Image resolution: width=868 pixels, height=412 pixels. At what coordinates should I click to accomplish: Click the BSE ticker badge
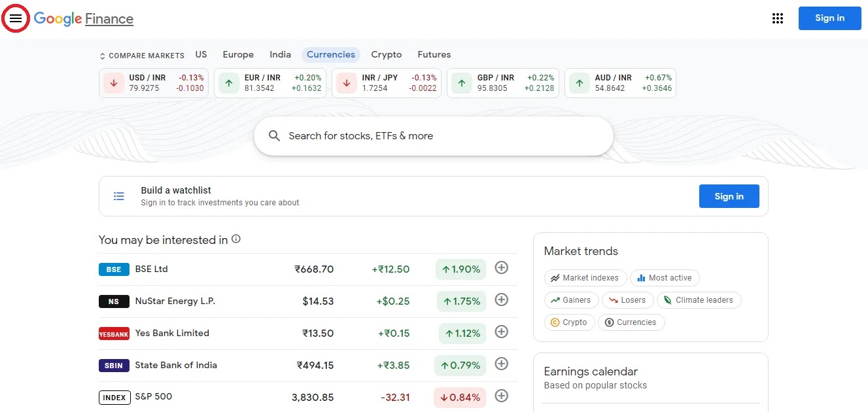(114, 269)
